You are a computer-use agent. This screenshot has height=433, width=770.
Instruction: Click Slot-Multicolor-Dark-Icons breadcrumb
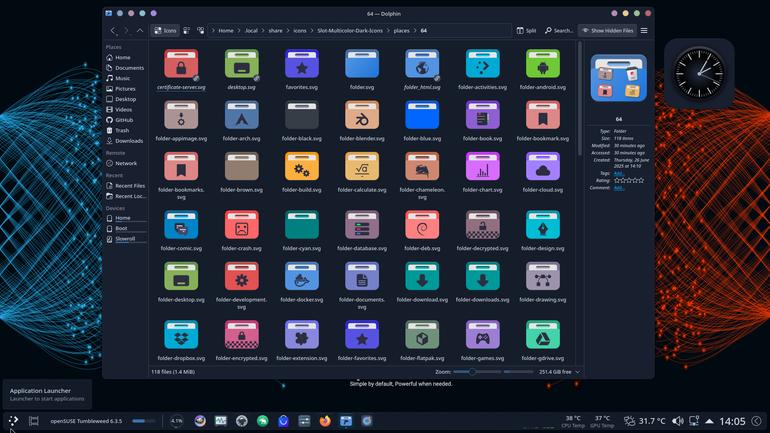tap(350, 30)
